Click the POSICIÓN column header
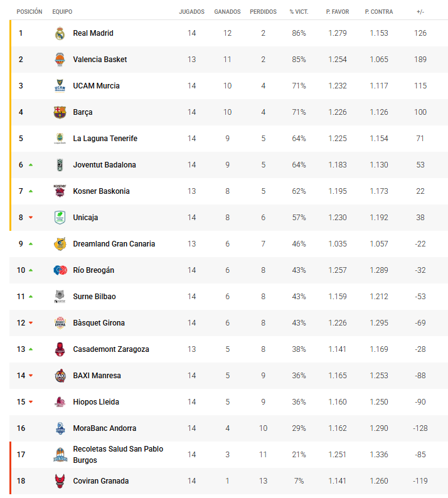 (x=29, y=12)
